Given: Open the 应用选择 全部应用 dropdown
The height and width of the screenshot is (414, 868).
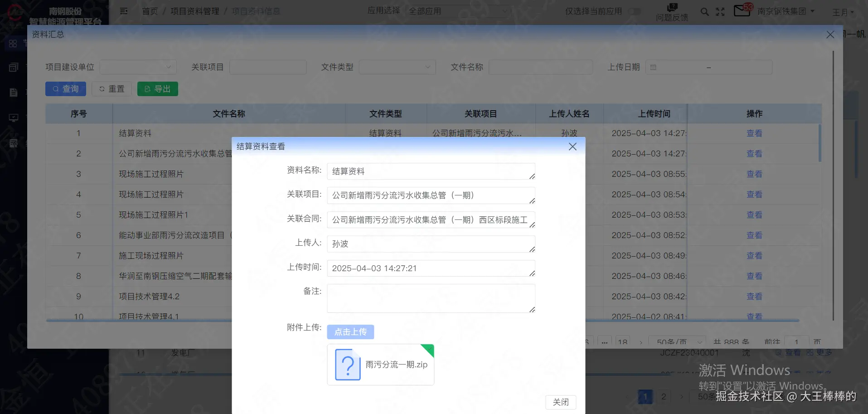Looking at the screenshot, I should coord(459,11).
